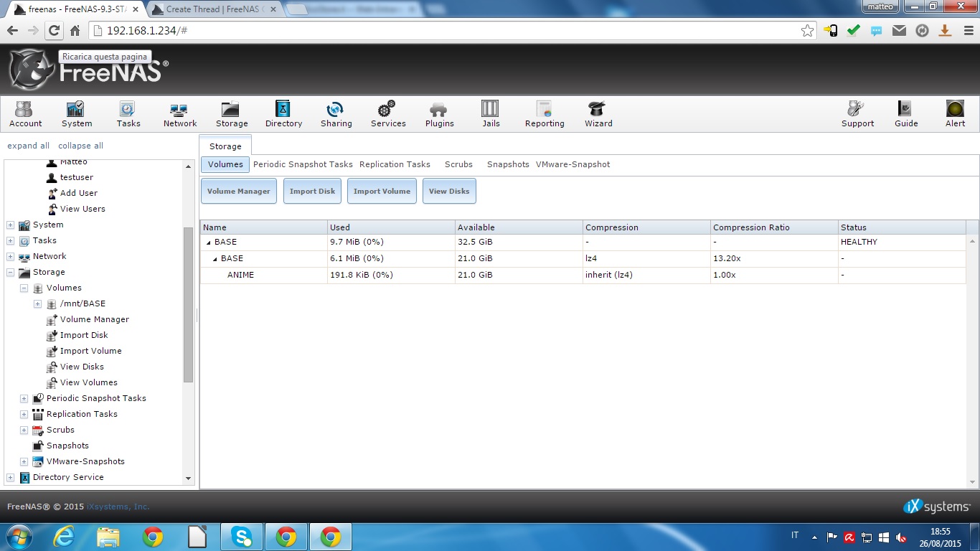Select the Storage main tab
980x551 pixels.
point(225,146)
